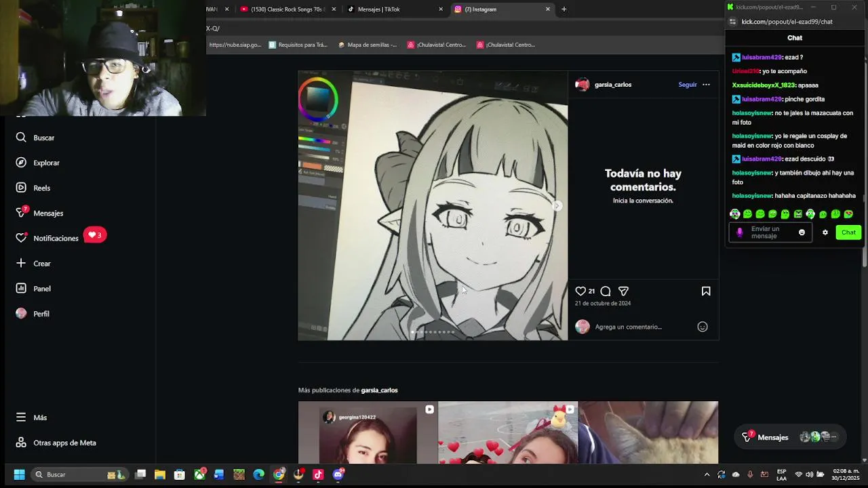Go to Reels in the sidebar
Screen dimensions: 868x488
[x=33, y=188]
